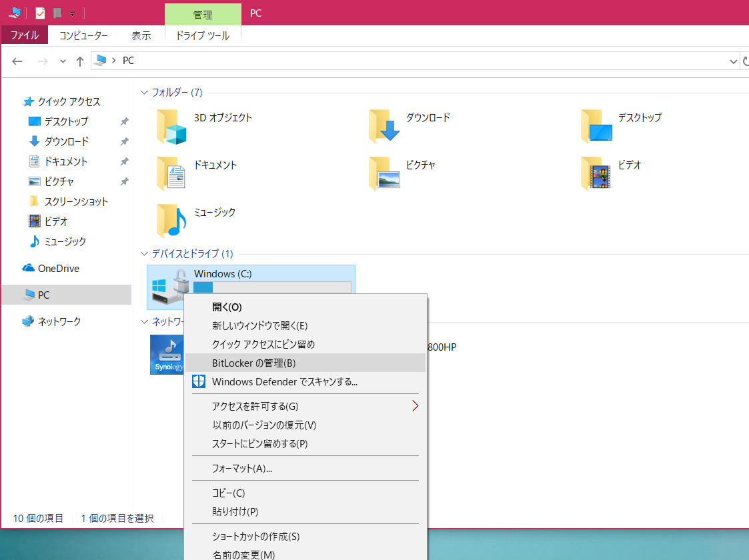
Task: Go up one level with up arrow
Action: coord(80,61)
